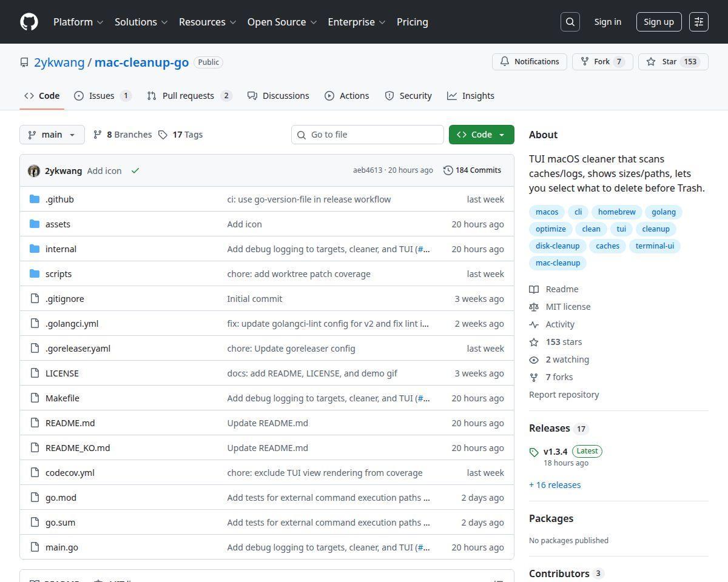Open the .goreleaser.yaml file
Screen dimensions: 728x582
coord(78,349)
